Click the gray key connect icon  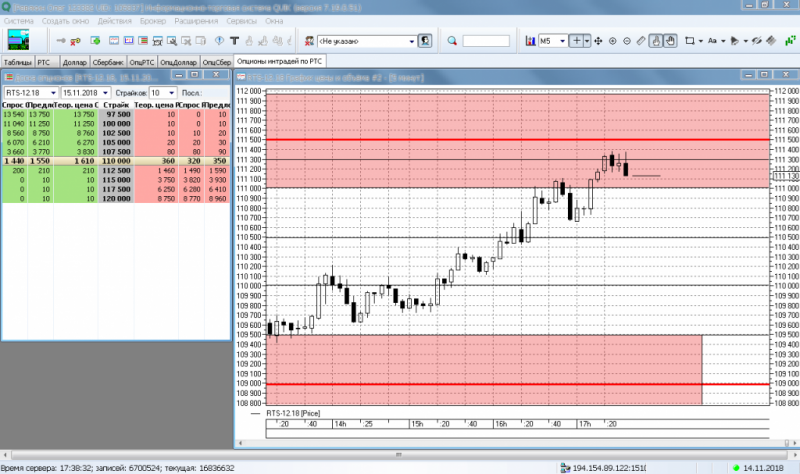61,41
